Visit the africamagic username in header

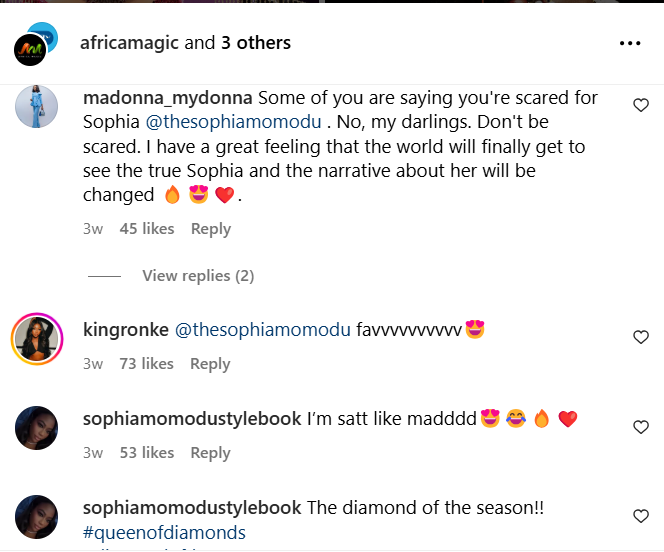[x=130, y=43]
